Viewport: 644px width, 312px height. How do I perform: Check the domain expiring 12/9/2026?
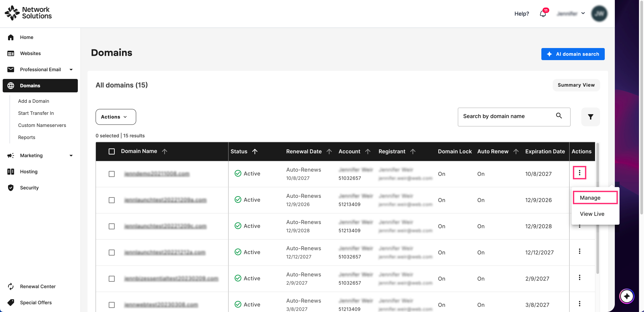click(112, 200)
